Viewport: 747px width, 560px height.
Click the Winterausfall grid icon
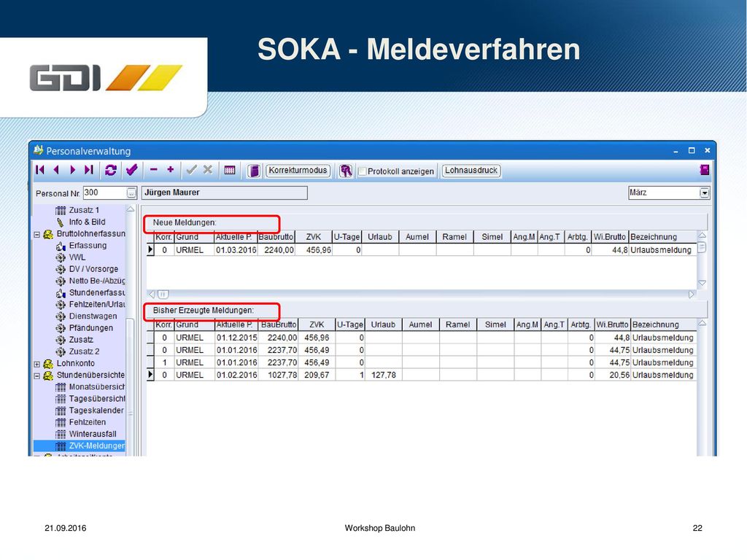tap(61, 435)
